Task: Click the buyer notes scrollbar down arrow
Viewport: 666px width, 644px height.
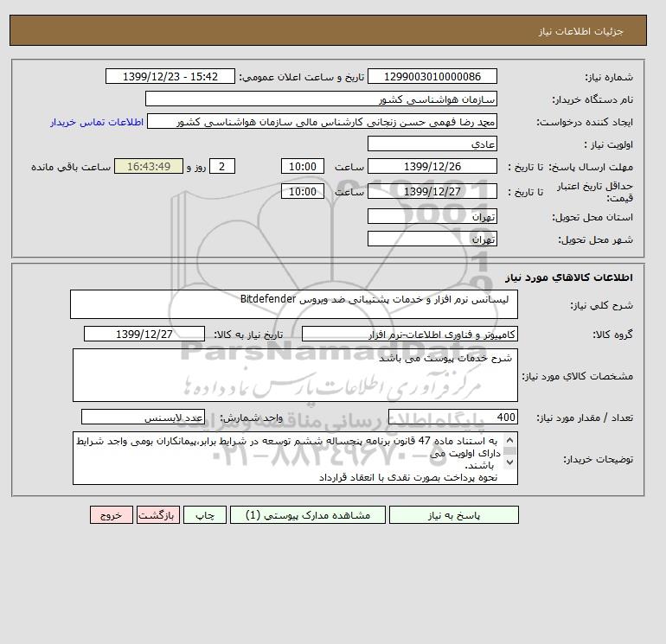Action: tap(510, 462)
